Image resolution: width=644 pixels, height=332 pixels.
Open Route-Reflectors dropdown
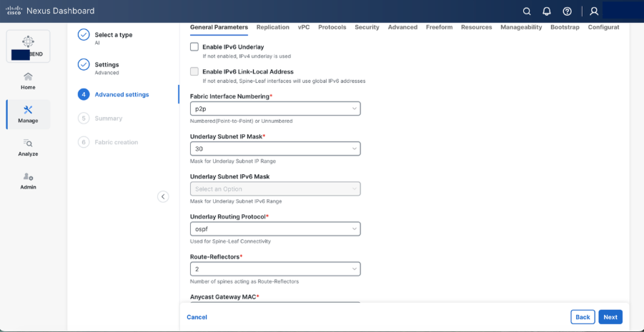tap(275, 268)
